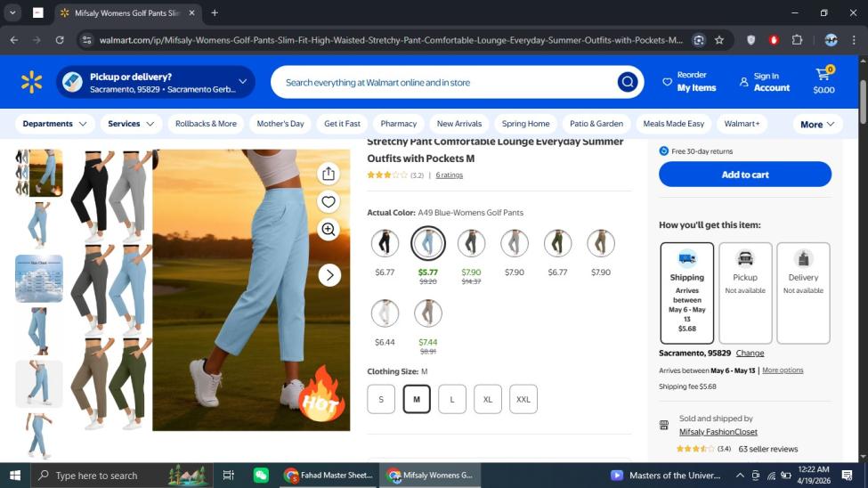Viewport: 868px width, 488px height.
Task: Click the zoom-in magnifier on product image
Action: (x=329, y=230)
